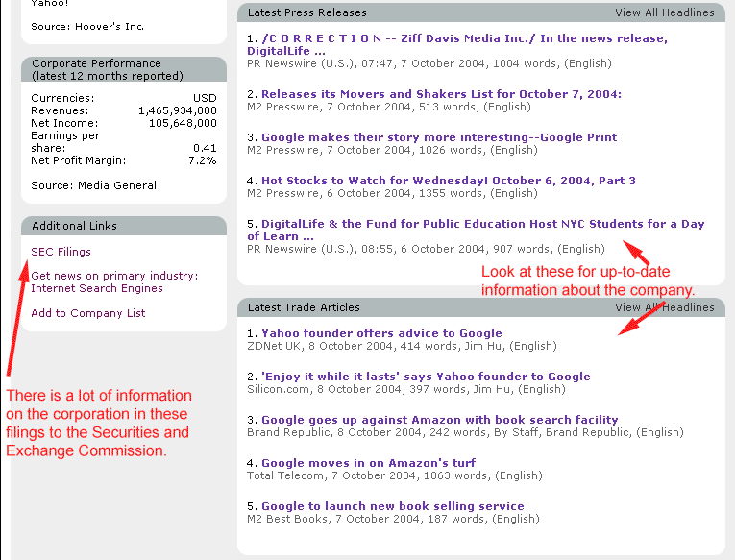Image resolution: width=735 pixels, height=560 pixels.
Task: Read 'Google to launch new book selling service'
Action: (x=392, y=506)
